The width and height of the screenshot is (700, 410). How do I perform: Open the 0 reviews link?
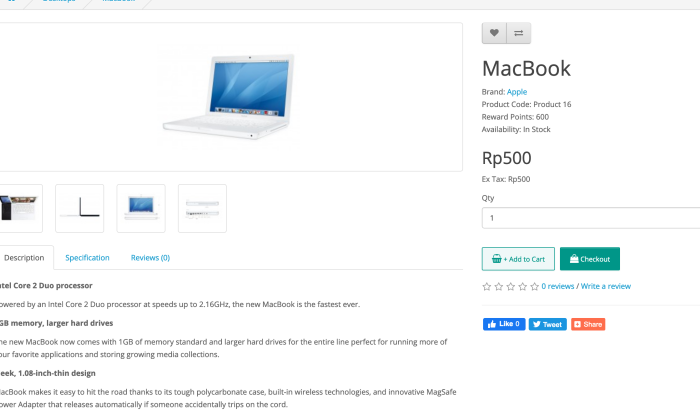558,286
